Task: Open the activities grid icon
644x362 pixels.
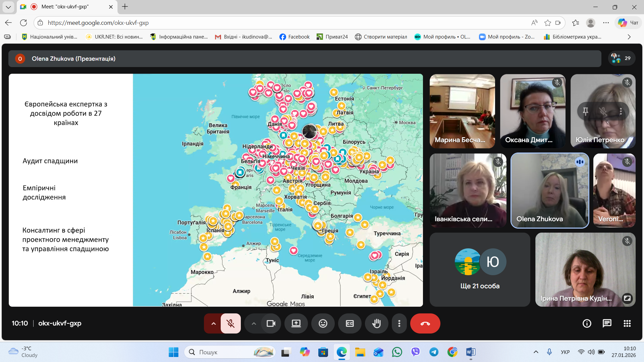Action: click(x=627, y=323)
